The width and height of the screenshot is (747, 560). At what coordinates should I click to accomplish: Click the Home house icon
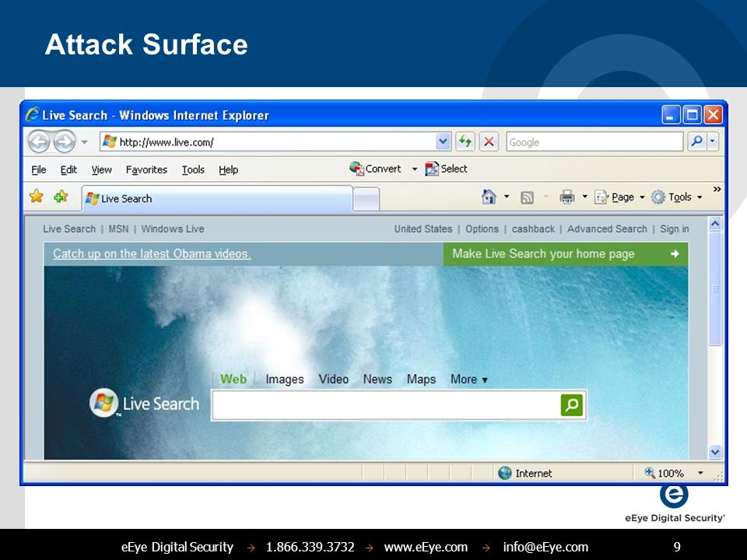[x=489, y=197]
